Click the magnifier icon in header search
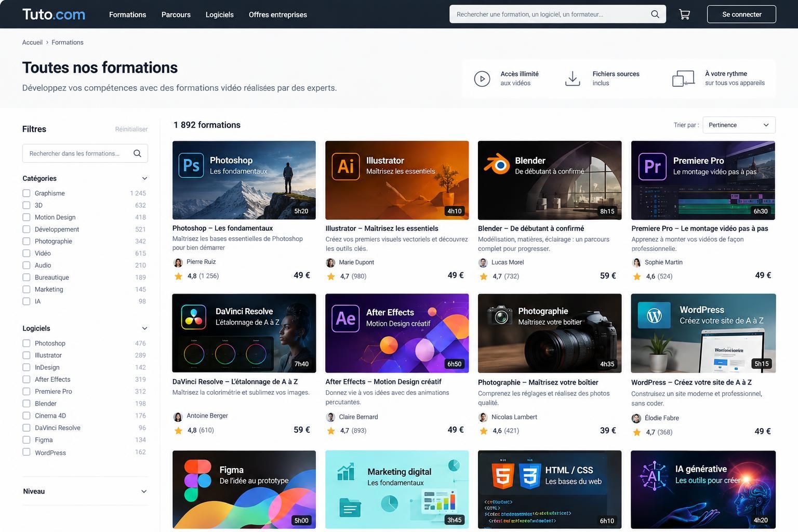The height and width of the screenshot is (532, 798). pyautogui.click(x=655, y=15)
